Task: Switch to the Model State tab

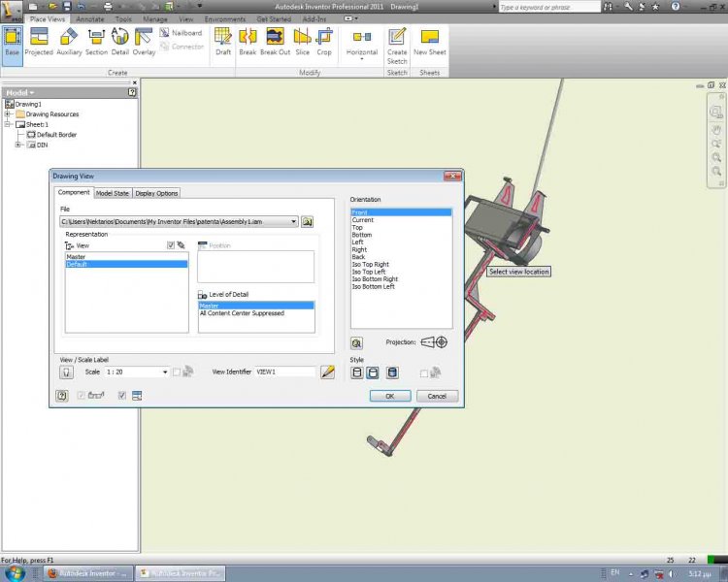Action: click(112, 193)
